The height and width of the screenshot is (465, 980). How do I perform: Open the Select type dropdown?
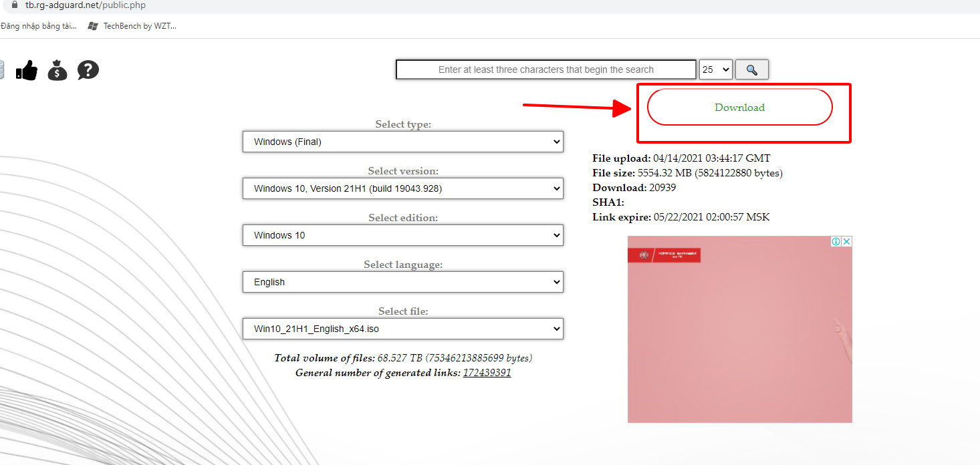tap(403, 142)
